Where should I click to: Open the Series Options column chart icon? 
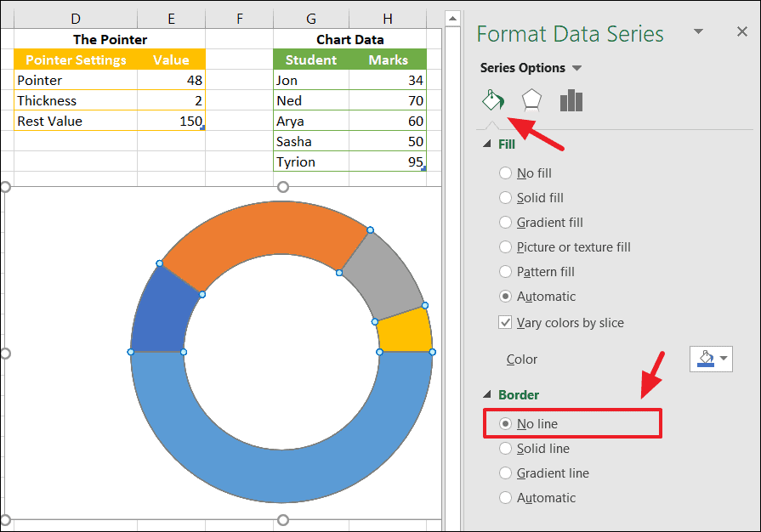[571, 99]
